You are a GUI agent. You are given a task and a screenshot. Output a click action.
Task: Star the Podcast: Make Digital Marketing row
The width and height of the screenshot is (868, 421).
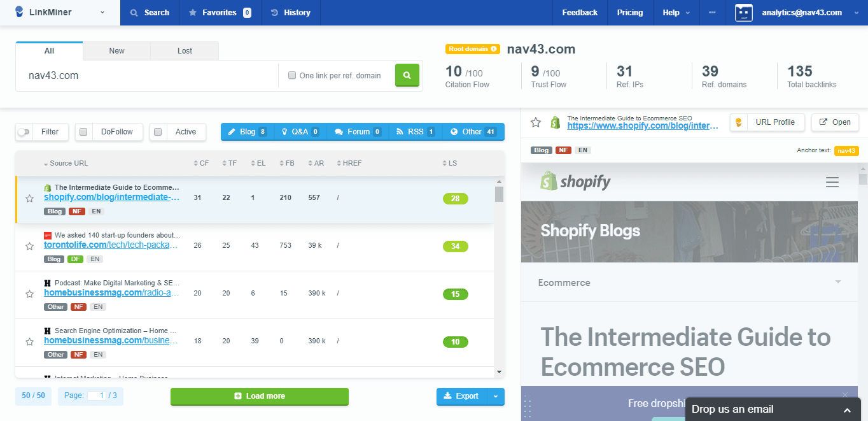29,294
